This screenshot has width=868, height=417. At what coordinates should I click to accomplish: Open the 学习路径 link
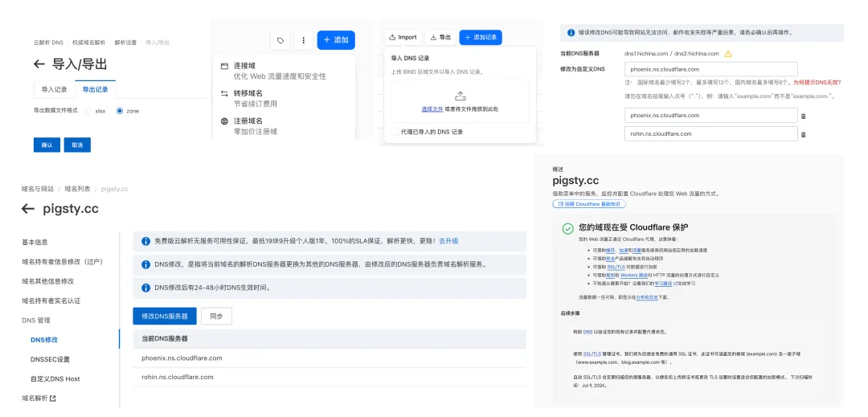pyautogui.click(x=662, y=283)
